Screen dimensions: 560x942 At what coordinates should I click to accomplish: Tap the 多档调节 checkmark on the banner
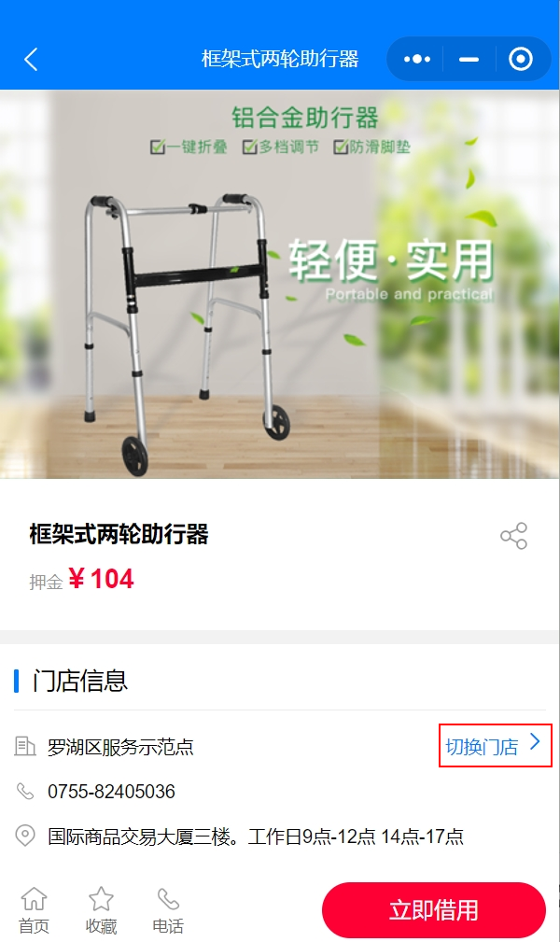point(250,147)
